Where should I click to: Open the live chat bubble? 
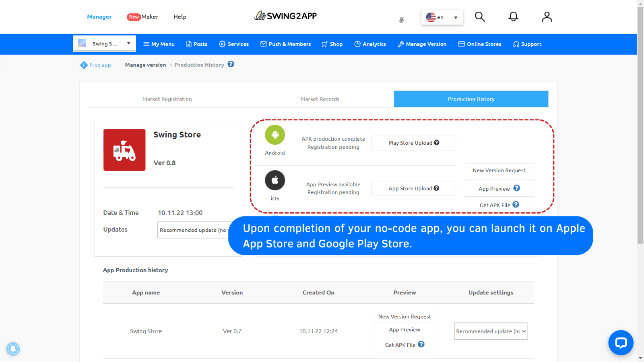coord(621,343)
